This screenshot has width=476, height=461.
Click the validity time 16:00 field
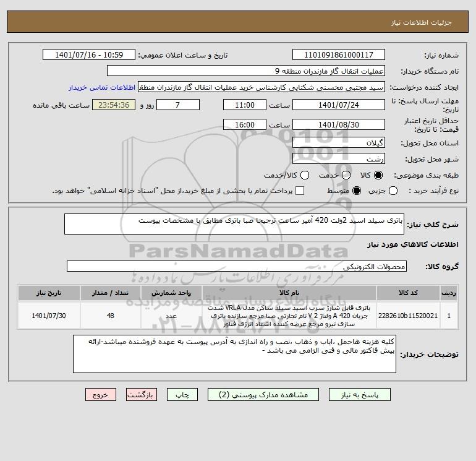(245, 124)
